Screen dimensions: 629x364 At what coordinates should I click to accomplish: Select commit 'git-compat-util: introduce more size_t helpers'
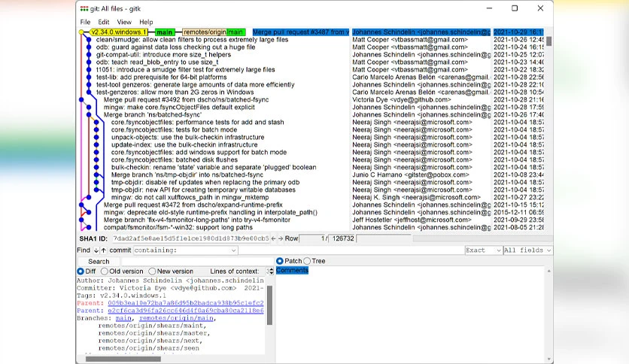(163, 54)
